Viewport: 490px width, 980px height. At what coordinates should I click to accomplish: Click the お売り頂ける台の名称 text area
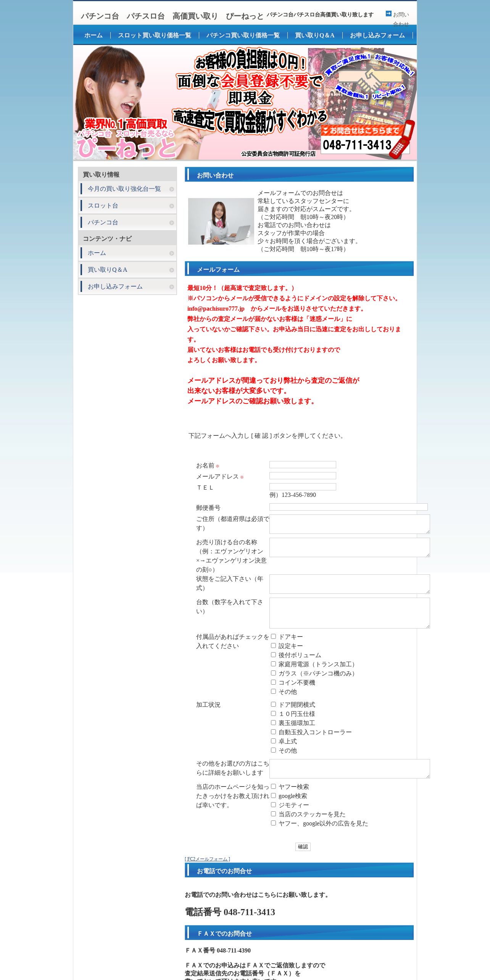350,547
